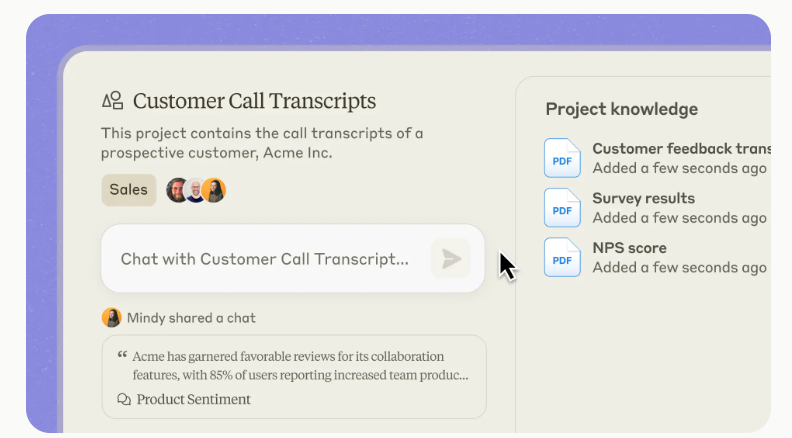Click the chat bubble icon by Product Sentiment
Viewport: 792px width, 438px height.
[x=124, y=400]
